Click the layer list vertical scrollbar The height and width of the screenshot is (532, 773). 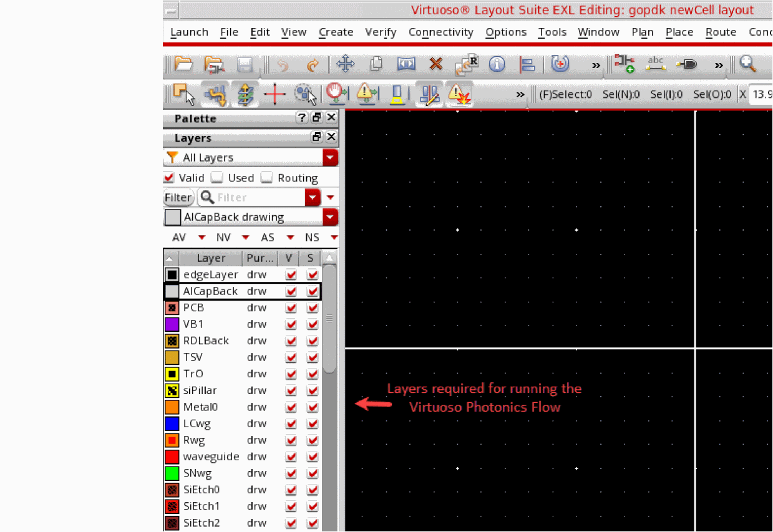(329, 319)
